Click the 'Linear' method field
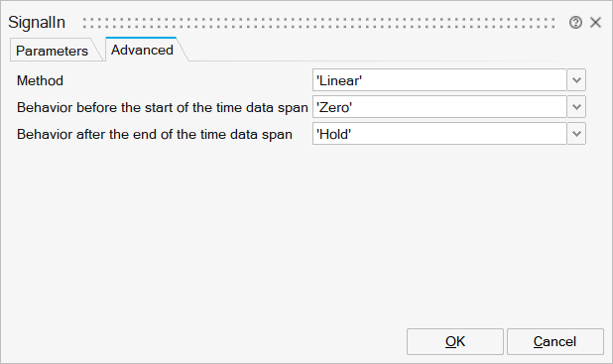This screenshot has width=613, height=364. click(x=439, y=80)
